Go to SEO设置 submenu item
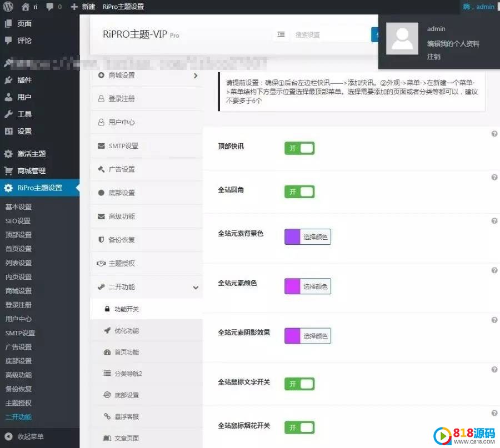500x448 pixels. pyautogui.click(x=18, y=221)
